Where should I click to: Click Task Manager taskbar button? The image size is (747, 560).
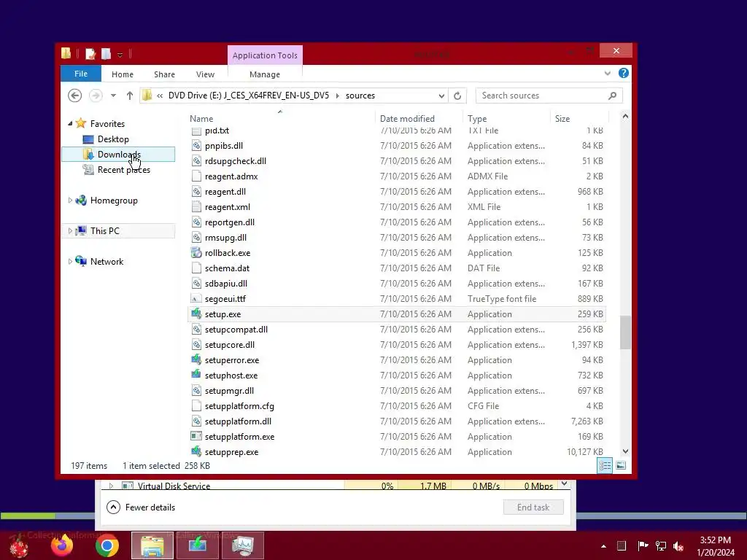pyautogui.click(x=243, y=545)
